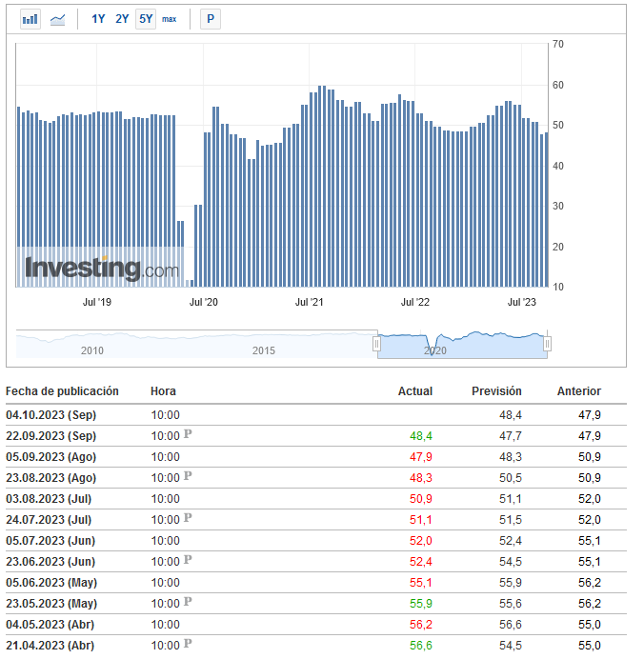Click the preliminary P icon for 21.04.2023
Viewport: 644px width, 659px height.
[x=188, y=644]
